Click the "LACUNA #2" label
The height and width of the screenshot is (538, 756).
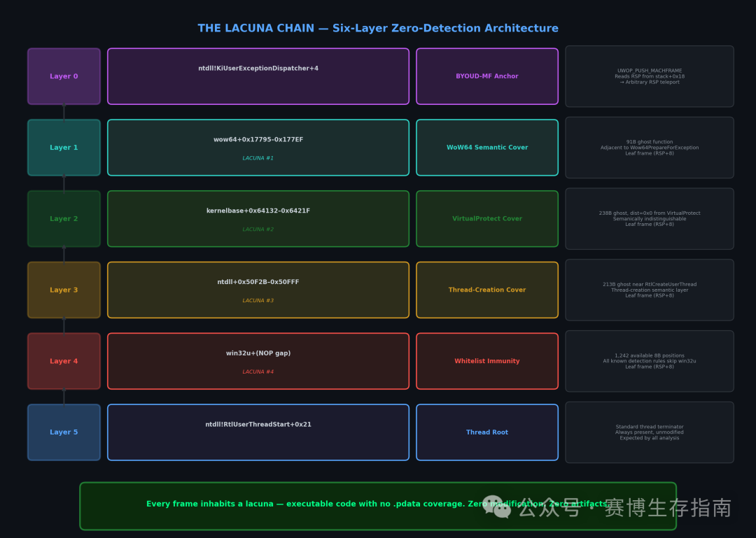click(258, 229)
